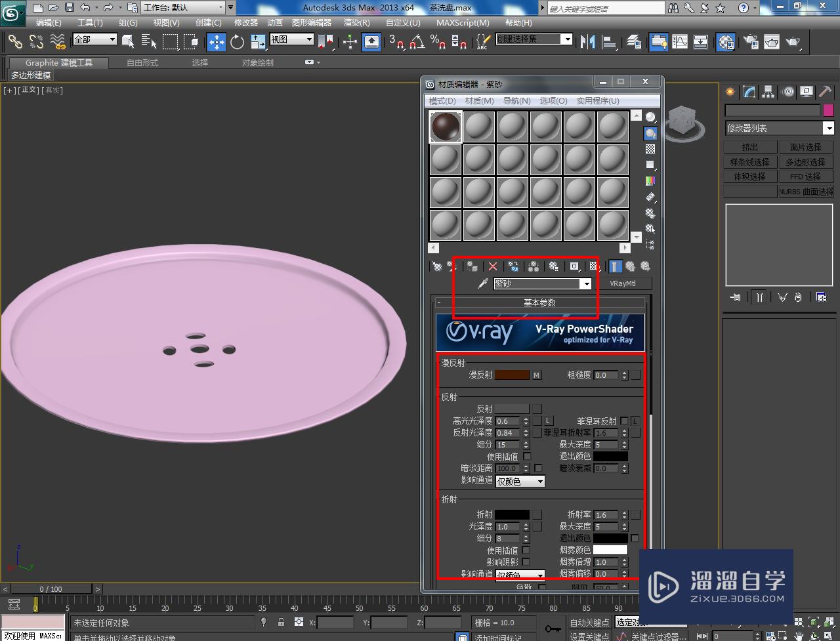Click the Select and Link chain icon

coord(15,43)
